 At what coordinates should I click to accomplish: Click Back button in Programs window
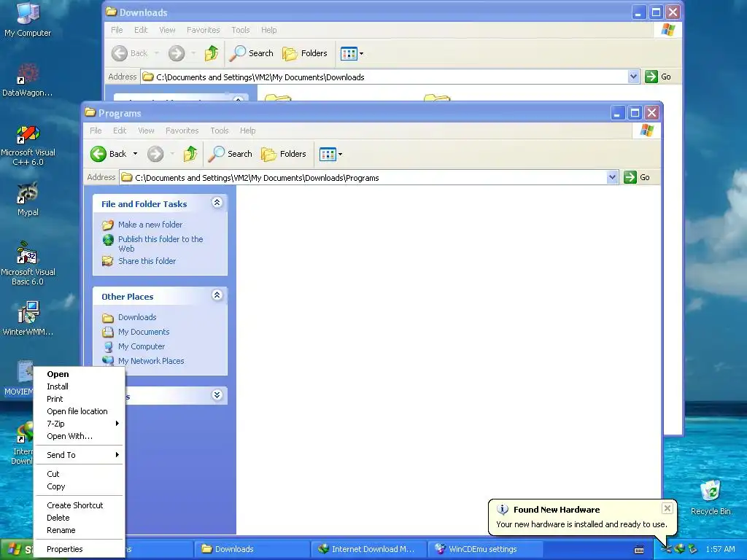109,154
